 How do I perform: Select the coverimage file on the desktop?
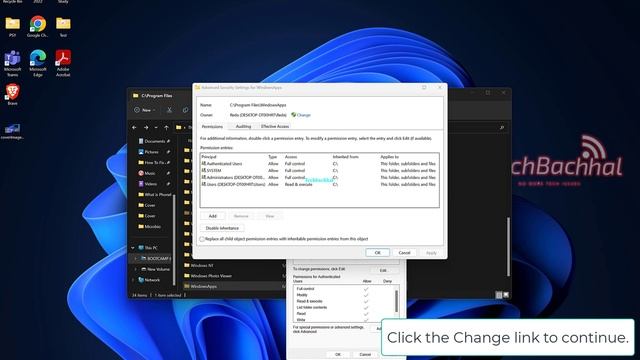(12, 131)
